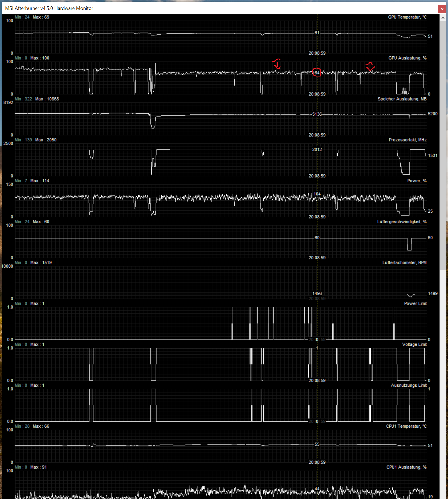The width and height of the screenshot is (448, 499).
Task: Click 'Max : 91' CPU usage value
Action: tap(39, 467)
